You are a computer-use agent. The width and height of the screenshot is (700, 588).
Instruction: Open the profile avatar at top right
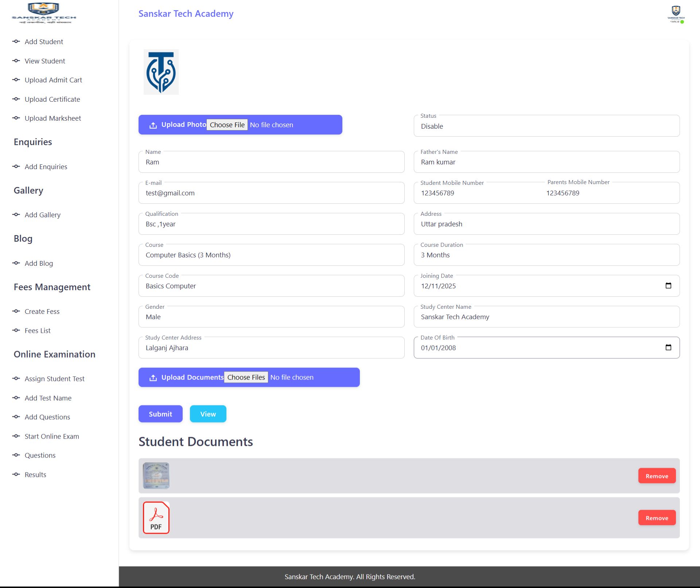click(676, 15)
